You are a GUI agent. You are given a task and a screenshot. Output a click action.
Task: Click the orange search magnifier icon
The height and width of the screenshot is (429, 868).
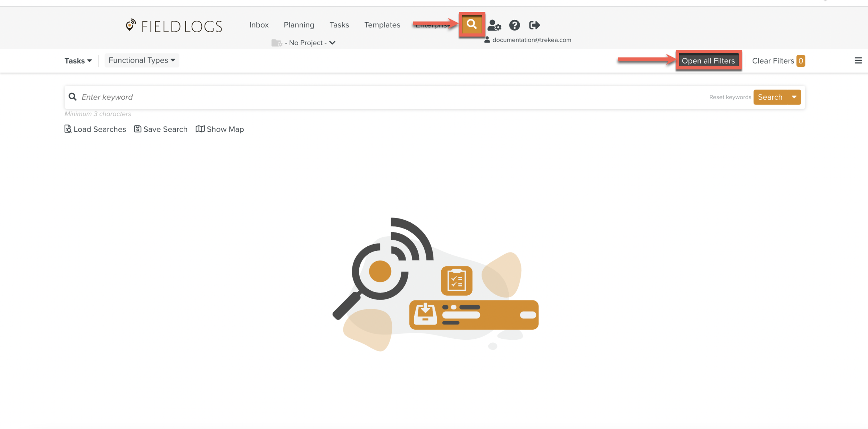(x=471, y=24)
